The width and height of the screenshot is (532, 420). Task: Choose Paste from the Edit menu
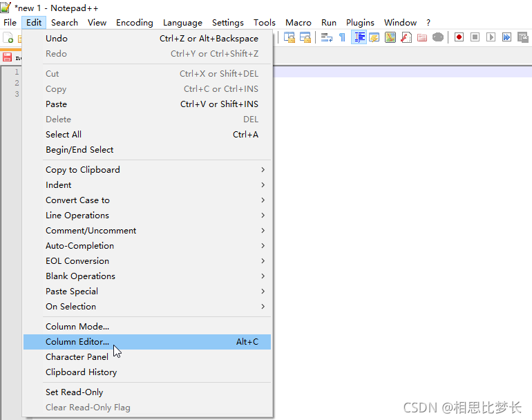click(147, 104)
